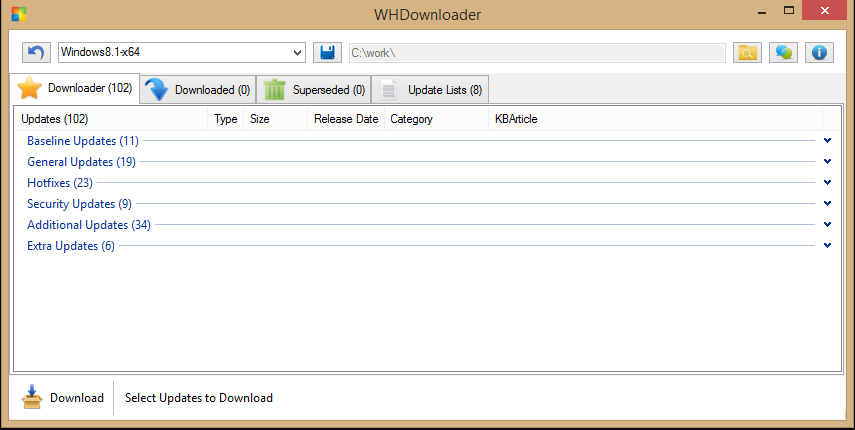This screenshot has width=855, height=430.
Task: Click the blue floppy save icon
Action: [327, 53]
